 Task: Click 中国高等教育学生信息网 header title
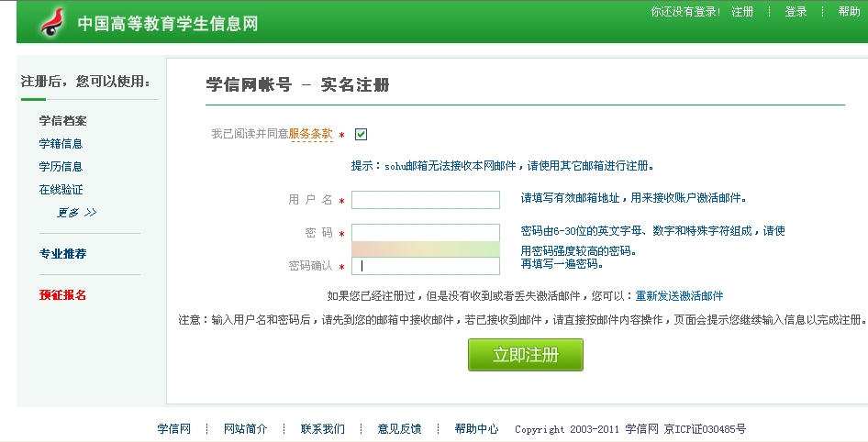tap(168, 24)
